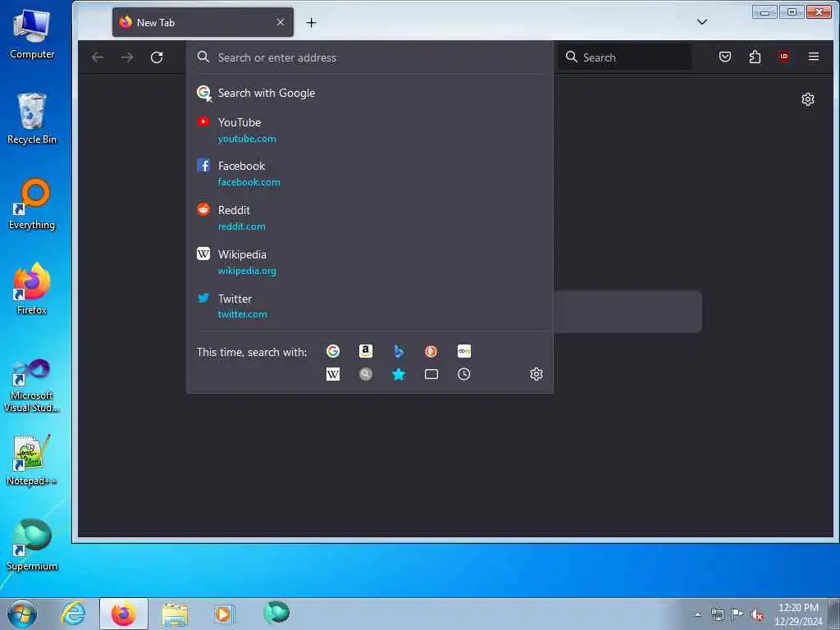Select Everything desktop shortcut
This screenshot has height=630, width=840.
[x=32, y=204]
